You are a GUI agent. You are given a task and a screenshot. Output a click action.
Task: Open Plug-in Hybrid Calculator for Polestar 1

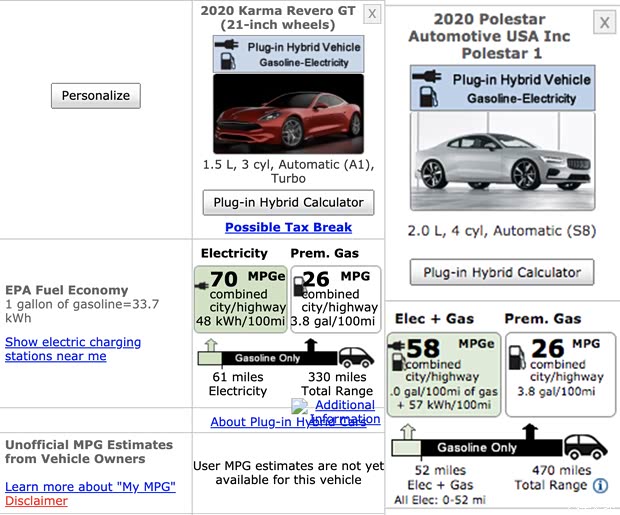501,272
